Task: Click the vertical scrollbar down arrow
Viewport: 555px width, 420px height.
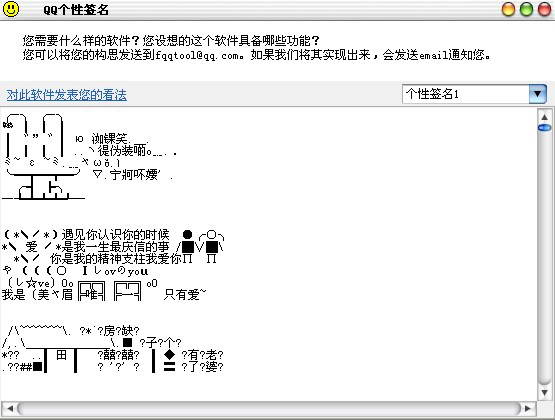Action: [x=544, y=392]
